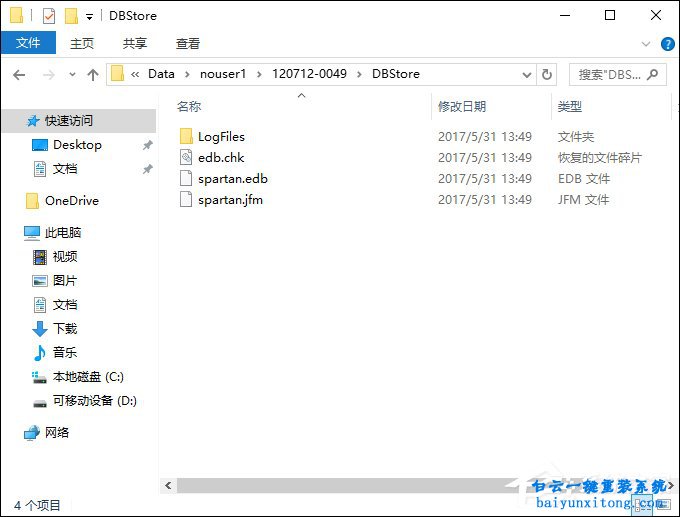The width and height of the screenshot is (680, 517).
Task: Refresh the DBStore folder view
Action: click(x=546, y=75)
